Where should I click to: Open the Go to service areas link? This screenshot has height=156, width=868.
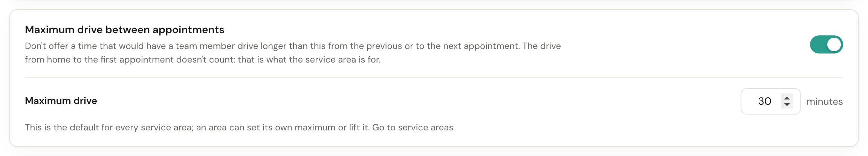(413, 127)
